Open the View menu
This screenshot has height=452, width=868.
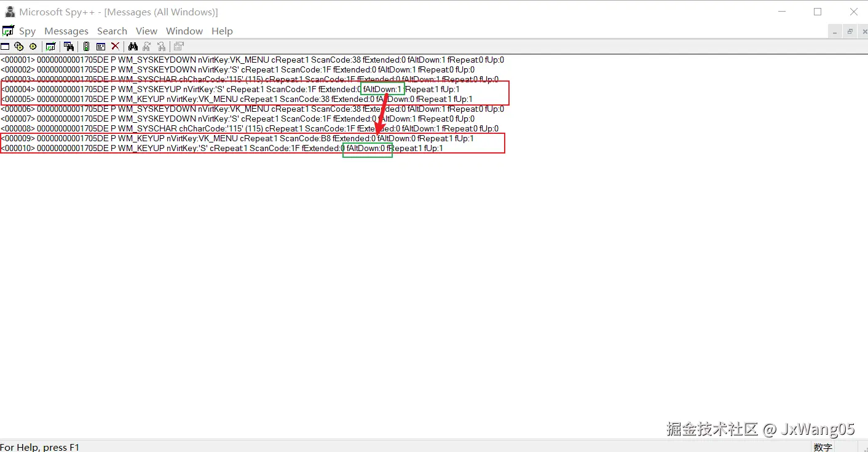(x=146, y=31)
